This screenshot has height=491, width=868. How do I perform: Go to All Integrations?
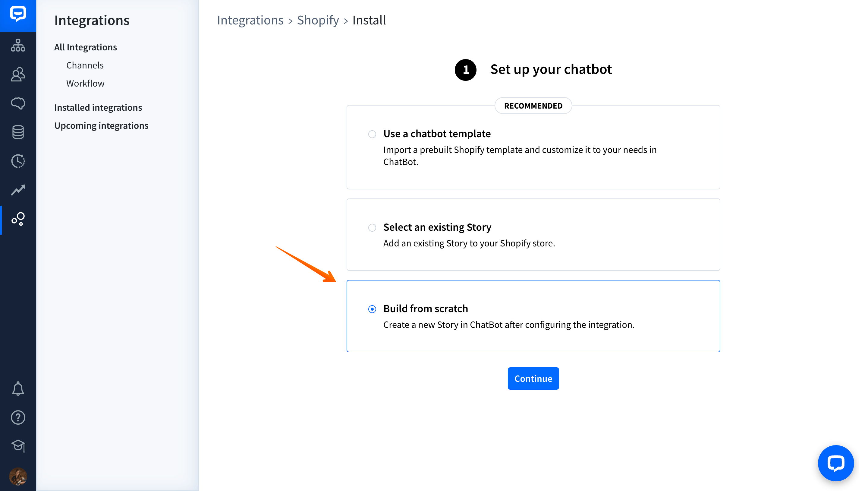[86, 47]
